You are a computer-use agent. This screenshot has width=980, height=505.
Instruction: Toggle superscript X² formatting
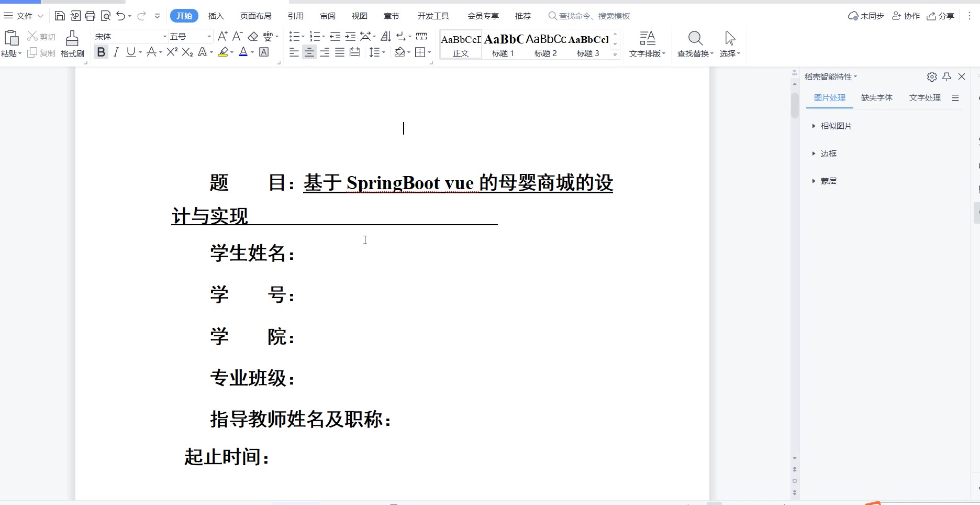(172, 52)
